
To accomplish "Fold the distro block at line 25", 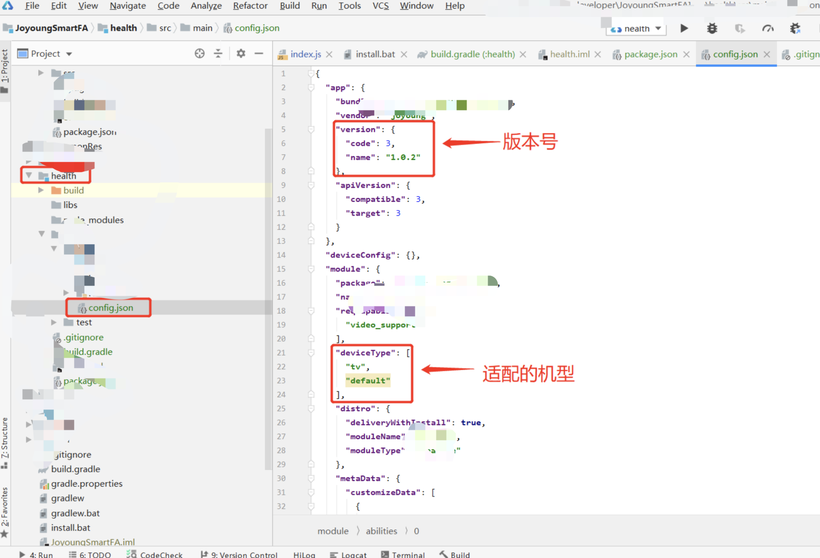I will (x=311, y=408).
